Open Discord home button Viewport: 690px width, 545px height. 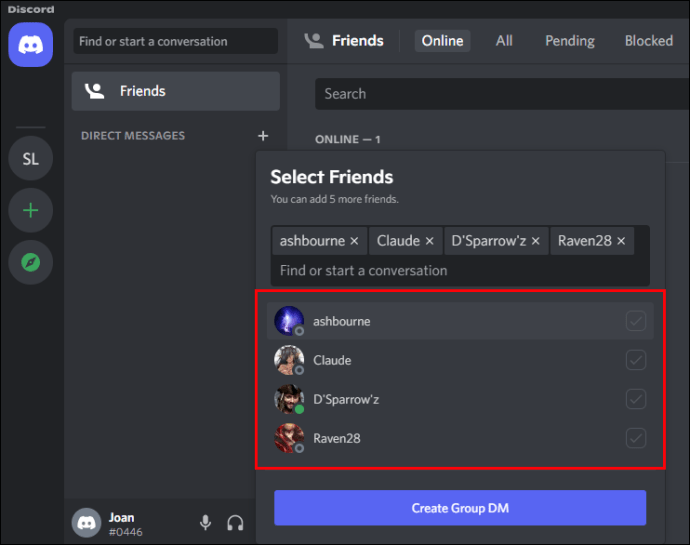pos(30,44)
